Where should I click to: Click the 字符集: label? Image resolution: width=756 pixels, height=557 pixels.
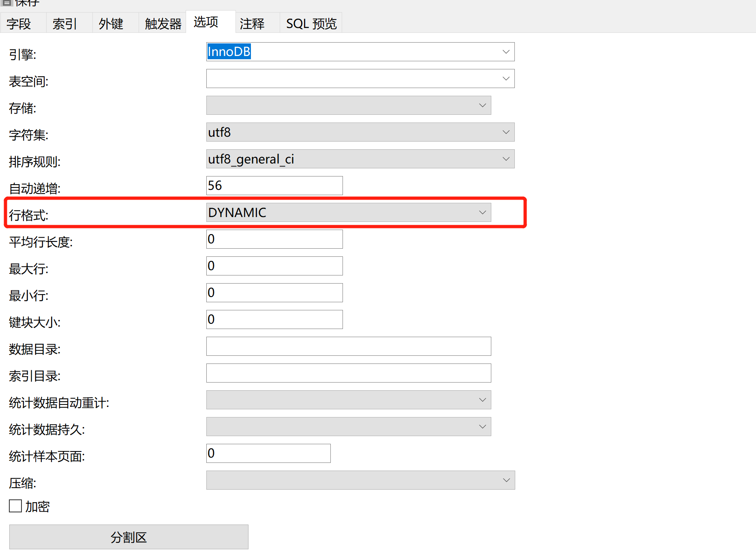coord(29,135)
